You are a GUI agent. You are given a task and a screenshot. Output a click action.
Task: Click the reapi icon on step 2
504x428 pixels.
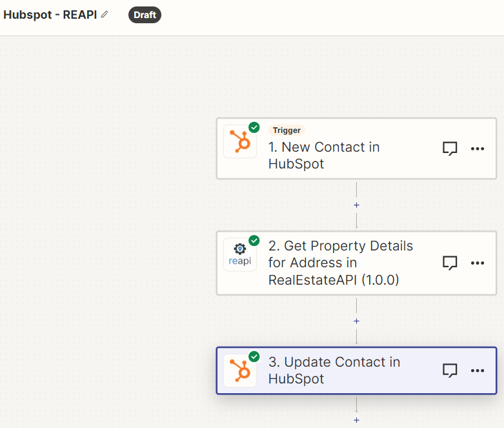pyautogui.click(x=240, y=255)
